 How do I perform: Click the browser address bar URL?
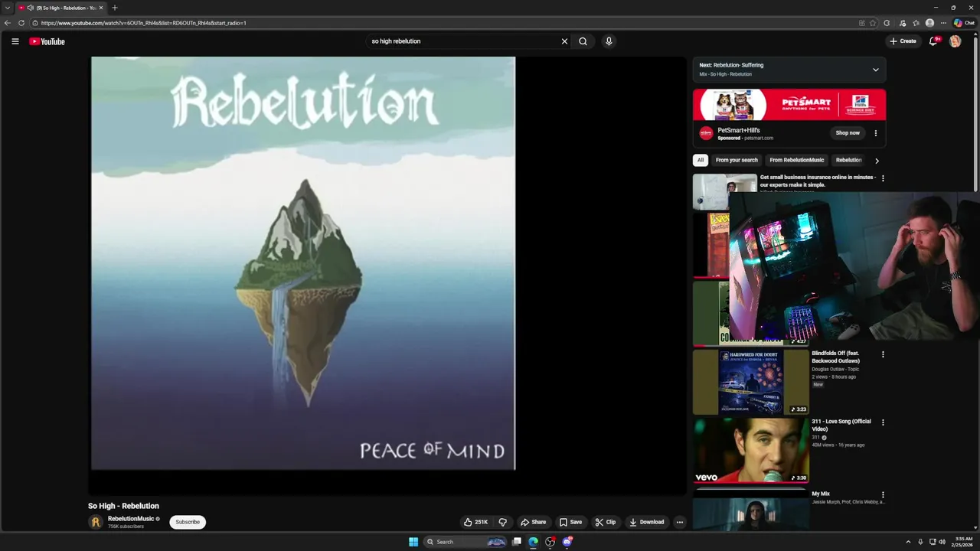click(x=143, y=23)
